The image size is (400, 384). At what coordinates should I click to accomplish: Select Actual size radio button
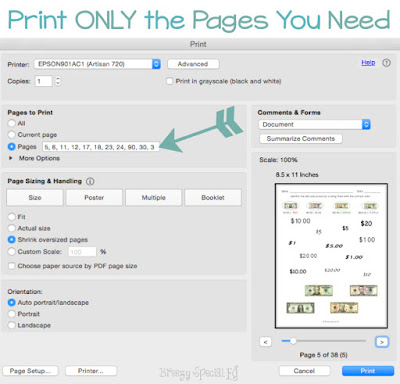click(x=12, y=228)
